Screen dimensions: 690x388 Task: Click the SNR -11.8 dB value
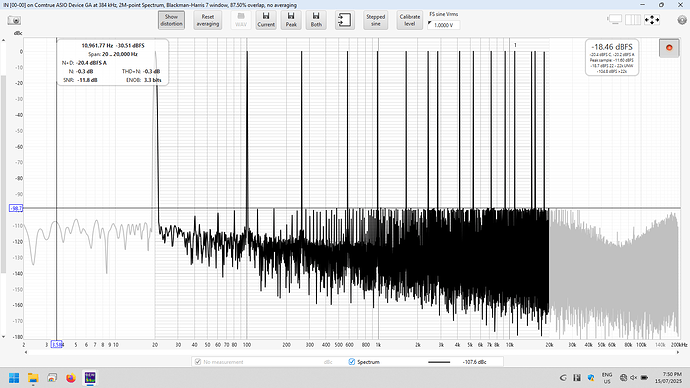87,80
